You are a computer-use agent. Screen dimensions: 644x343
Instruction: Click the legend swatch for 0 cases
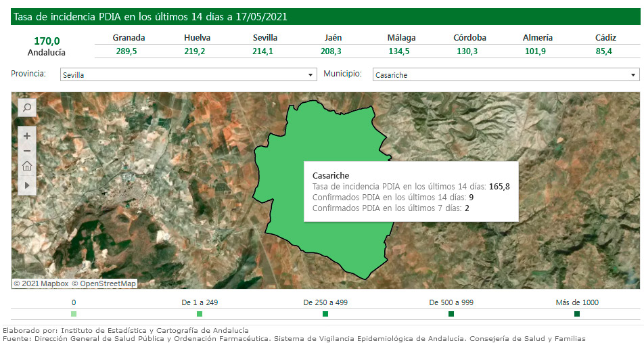[x=74, y=314]
